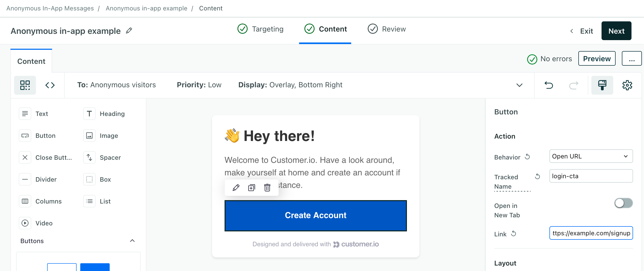Collapse the Buttons section
This screenshot has width=644, height=271.
(x=132, y=241)
